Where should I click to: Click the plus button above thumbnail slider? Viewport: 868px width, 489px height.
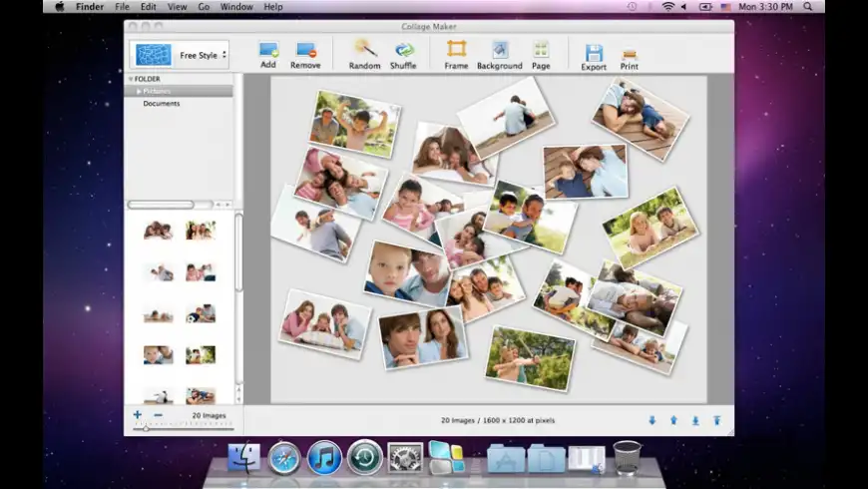138,414
